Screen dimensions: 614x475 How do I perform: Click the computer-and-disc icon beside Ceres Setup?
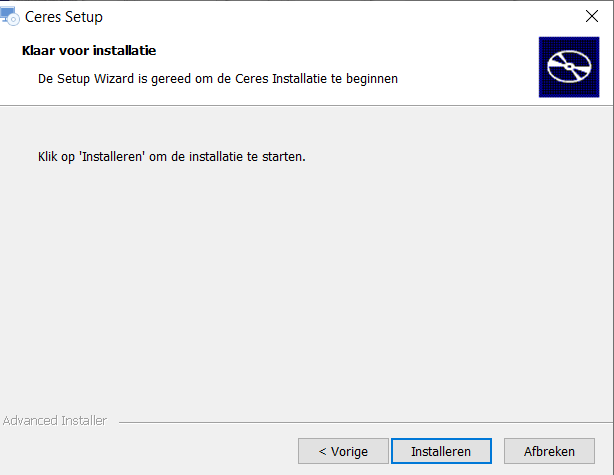coord(9,16)
